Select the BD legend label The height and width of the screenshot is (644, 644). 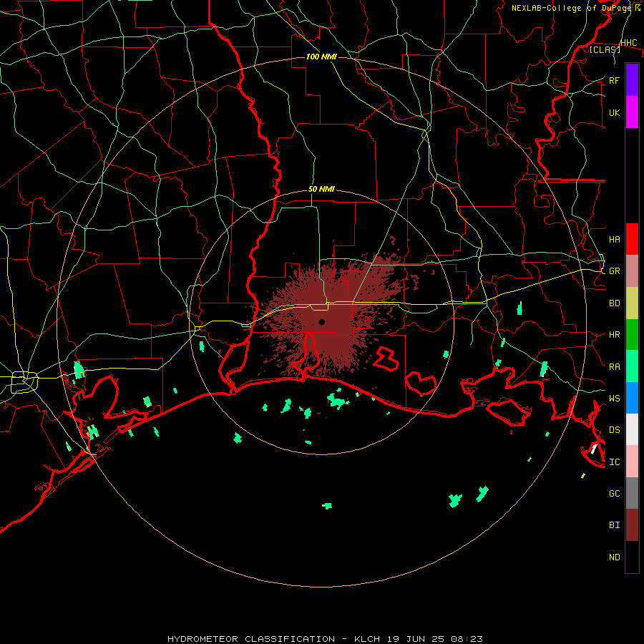[614, 303]
